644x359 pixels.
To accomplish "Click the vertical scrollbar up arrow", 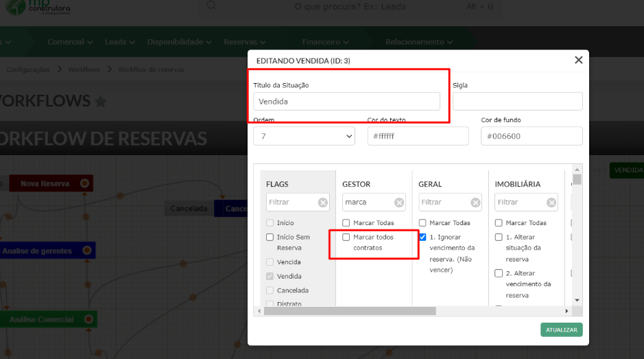I will tap(577, 170).
